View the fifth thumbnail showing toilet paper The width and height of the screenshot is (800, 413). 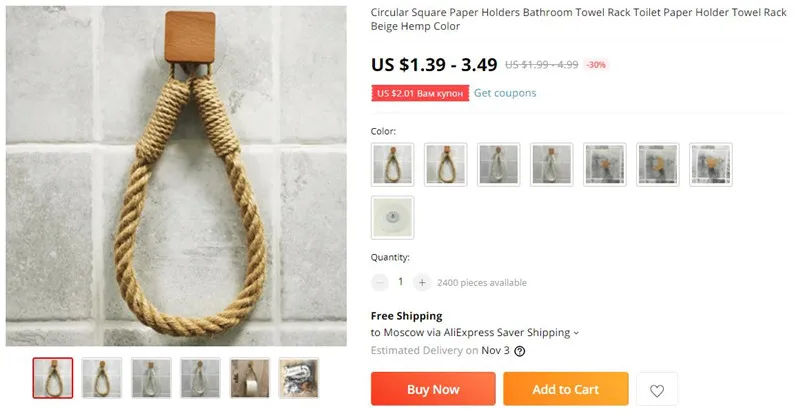(249, 378)
